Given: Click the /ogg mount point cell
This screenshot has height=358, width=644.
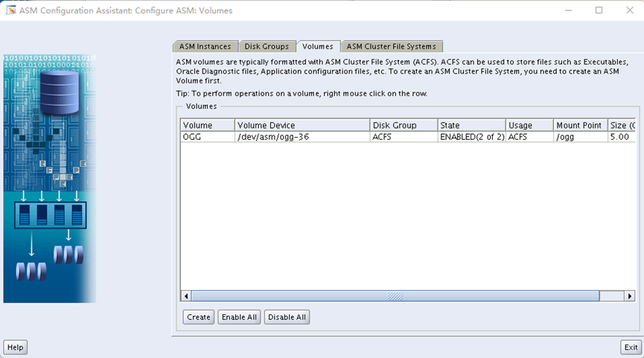Looking at the screenshot, I should coord(580,137).
